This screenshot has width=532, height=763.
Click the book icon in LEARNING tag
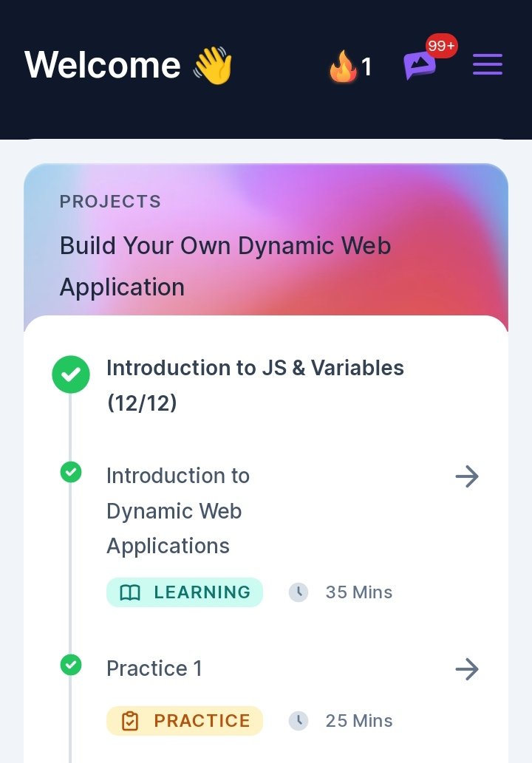pos(130,592)
